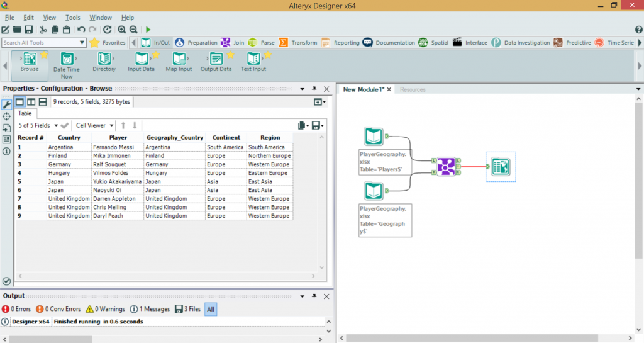
Task: Click the Player column header
Action: [118, 137]
